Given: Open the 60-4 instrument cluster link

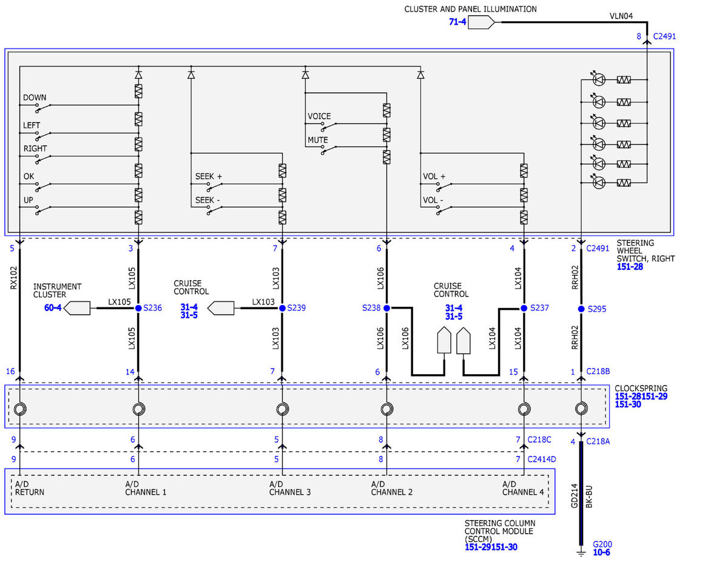Looking at the screenshot, I should pos(53,308).
